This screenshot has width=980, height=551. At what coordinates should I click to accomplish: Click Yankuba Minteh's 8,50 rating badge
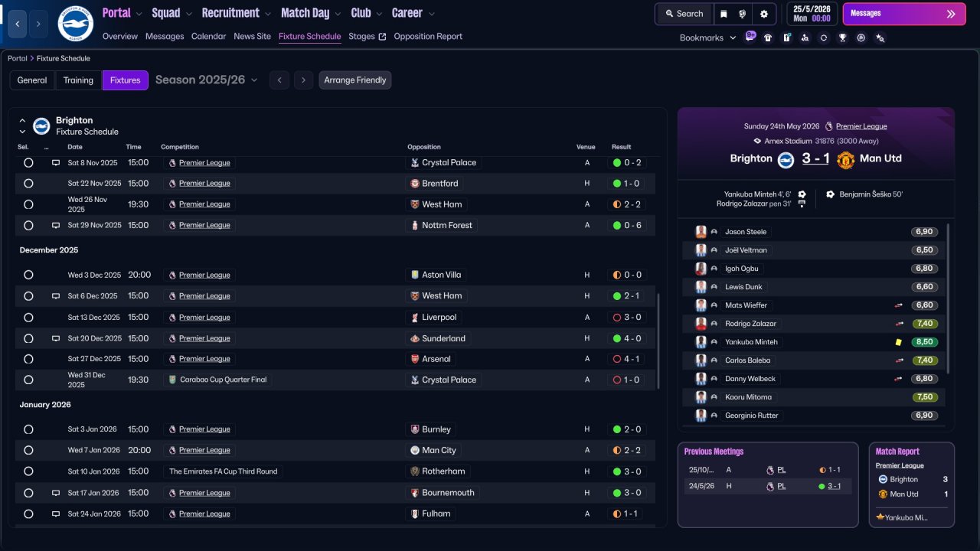pos(924,342)
